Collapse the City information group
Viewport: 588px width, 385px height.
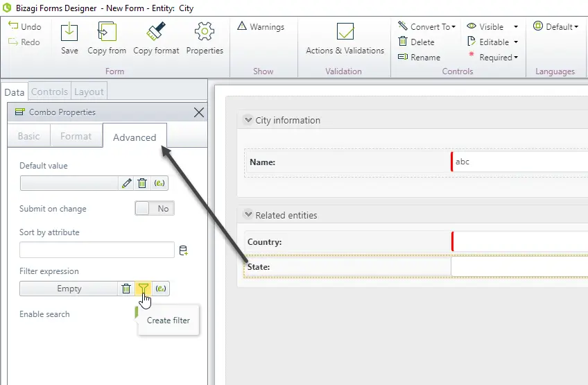[x=248, y=120]
